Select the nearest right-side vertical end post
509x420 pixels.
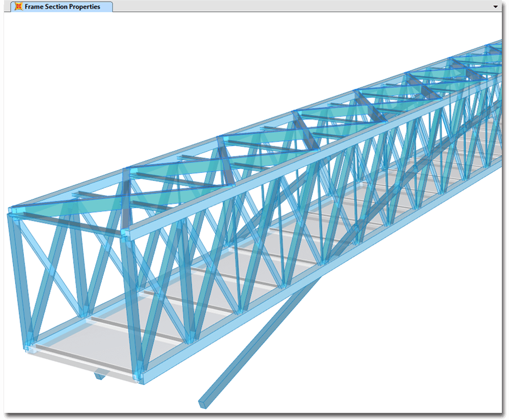[132, 305]
